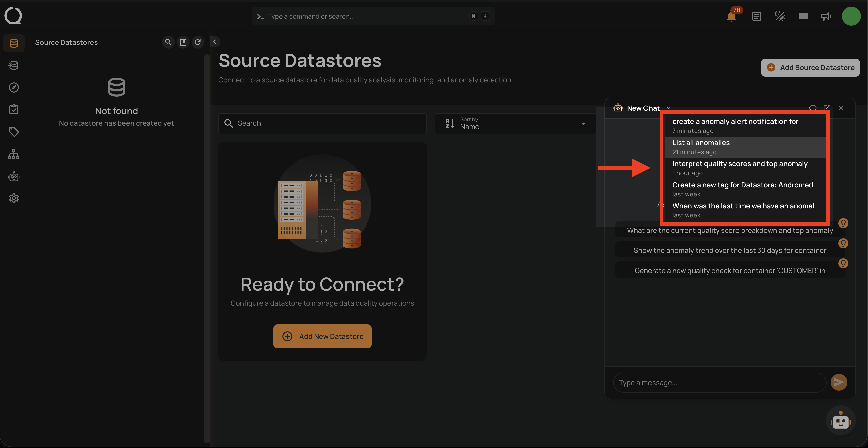Toggle the New Chat history dropdown chevron
868x448 pixels.
[x=669, y=108]
